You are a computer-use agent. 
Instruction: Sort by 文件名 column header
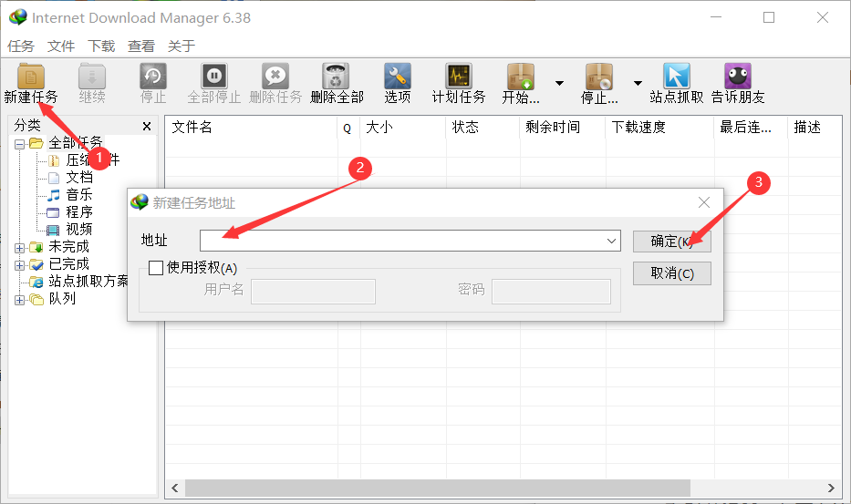[251, 128]
